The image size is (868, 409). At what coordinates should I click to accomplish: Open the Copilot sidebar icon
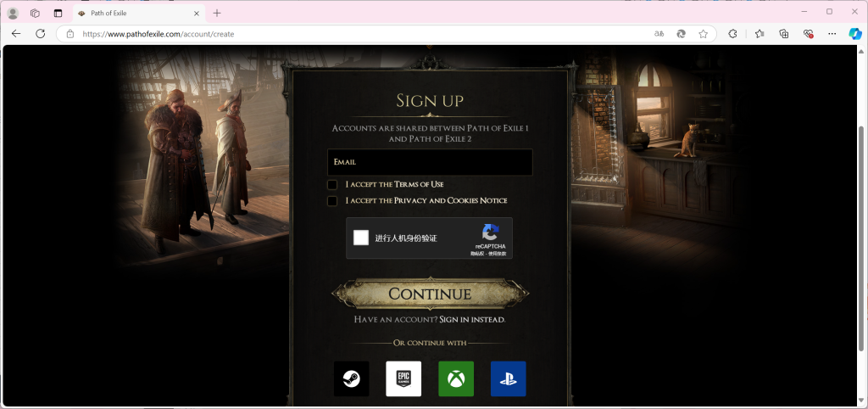855,34
